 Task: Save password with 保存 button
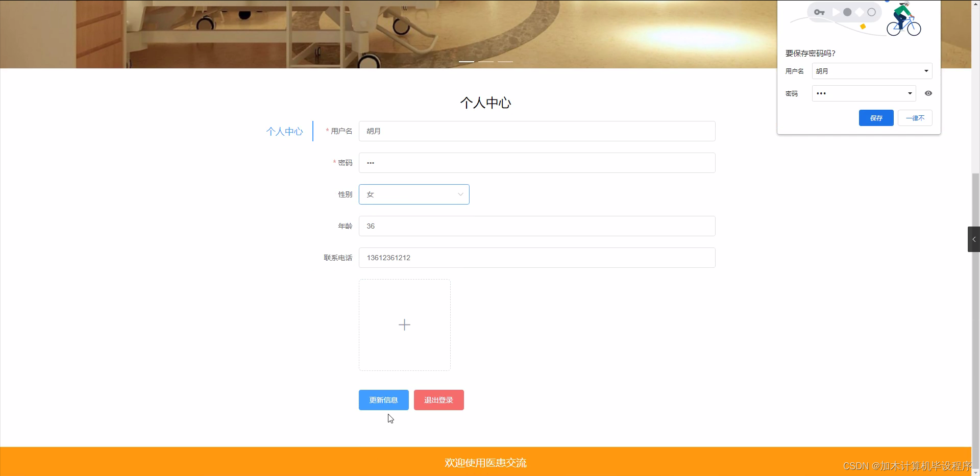tap(876, 118)
